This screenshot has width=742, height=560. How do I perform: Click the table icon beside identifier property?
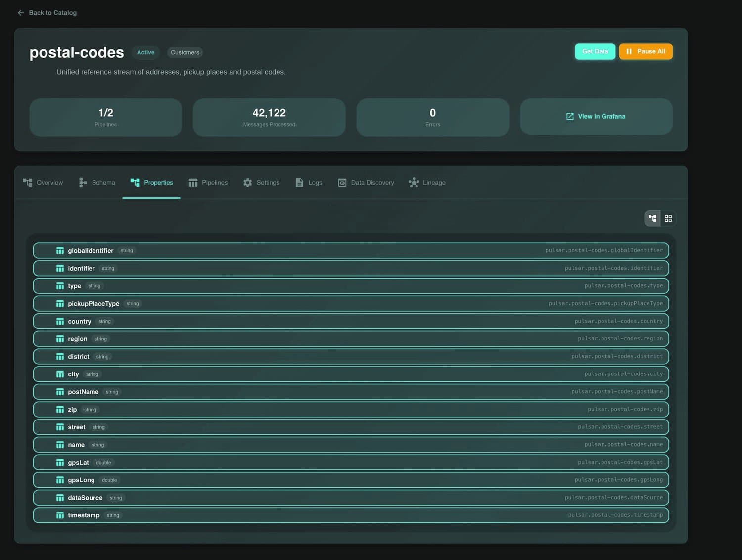pos(60,269)
